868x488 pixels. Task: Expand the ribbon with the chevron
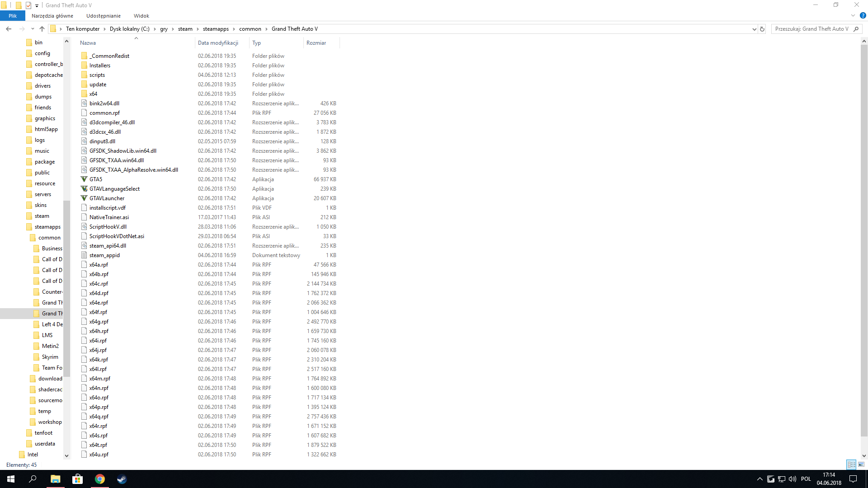pos(853,15)
